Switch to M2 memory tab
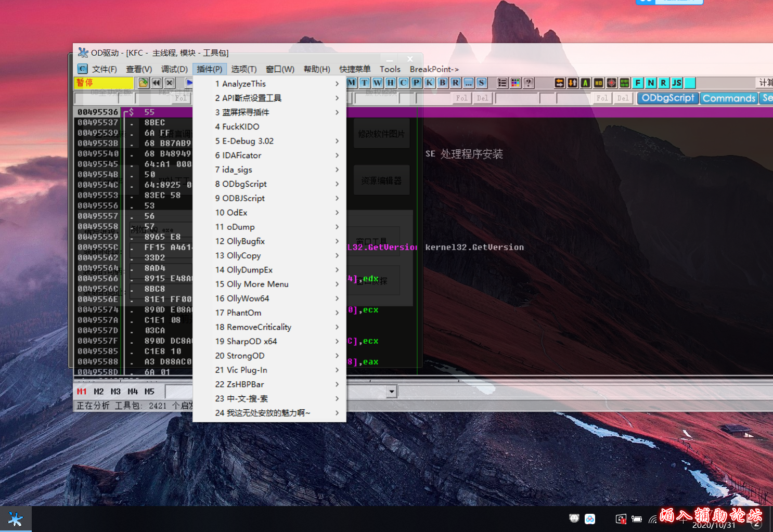The height and width of the screenshot is (532, 773). point(98,392)
